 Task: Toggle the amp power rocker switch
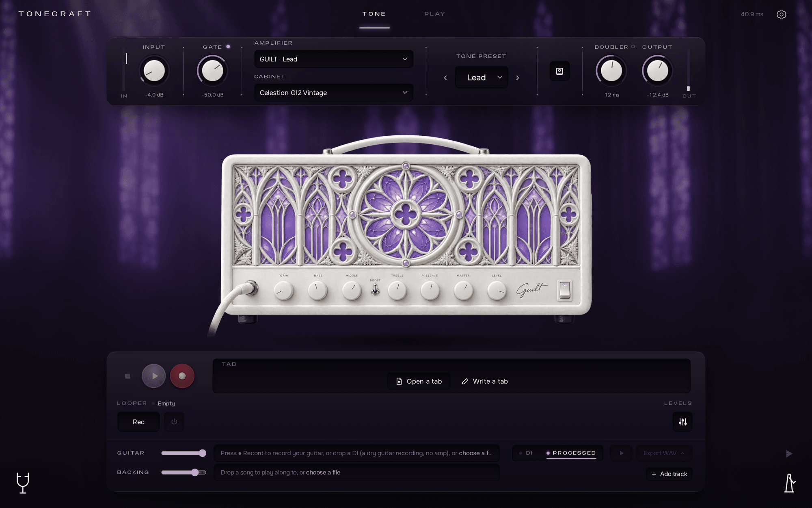point(565,290)
